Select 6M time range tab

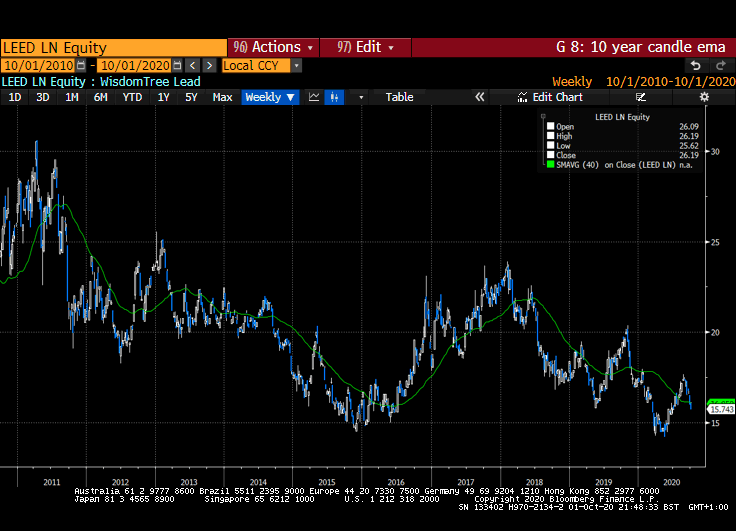(x=100, y=97)
